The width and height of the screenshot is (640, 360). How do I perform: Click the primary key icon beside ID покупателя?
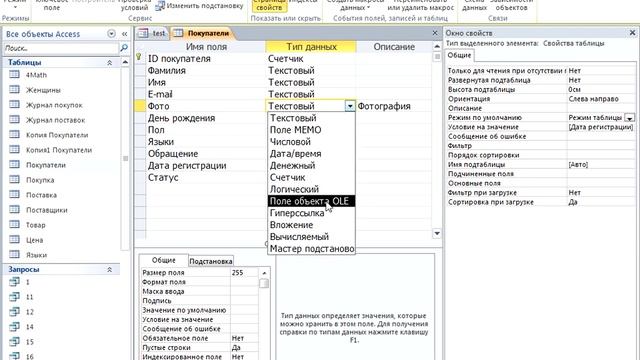(139, 57)
